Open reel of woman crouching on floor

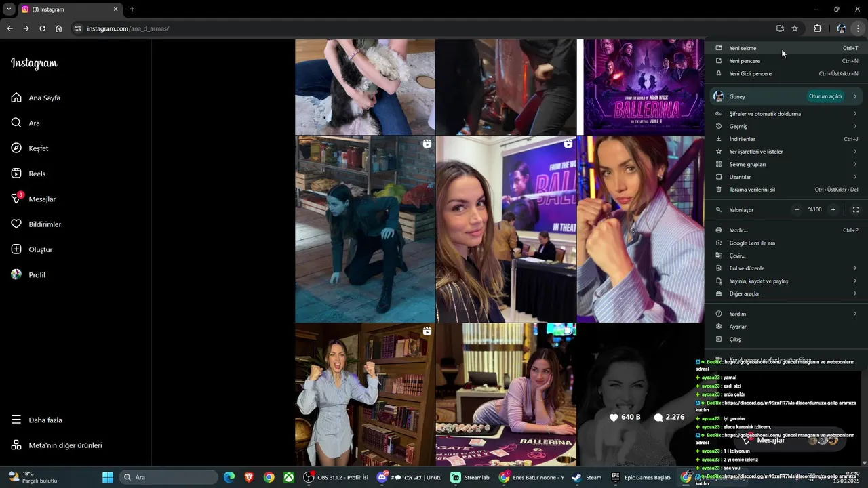pyautogui.click(x=365, y=229)
